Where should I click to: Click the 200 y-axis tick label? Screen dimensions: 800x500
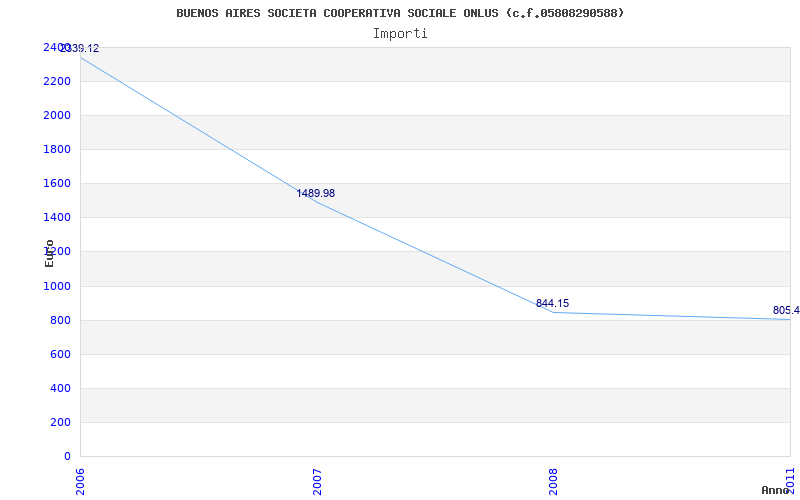point(60,422)
